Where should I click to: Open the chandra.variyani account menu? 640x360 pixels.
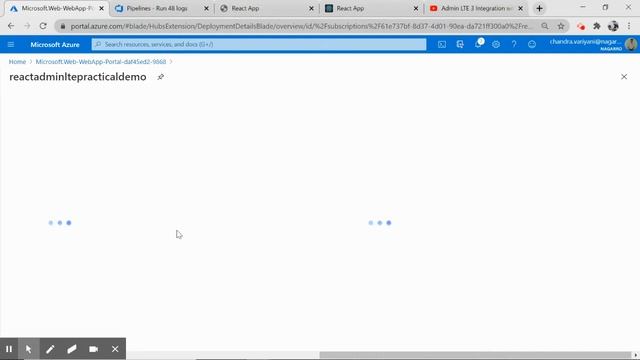[x=586, y=44]
